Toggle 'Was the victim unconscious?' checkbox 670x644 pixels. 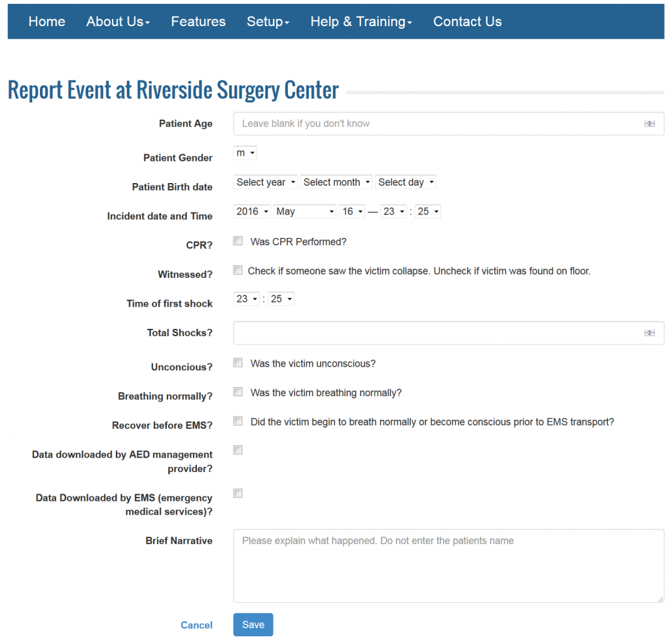tap(238, 362)
